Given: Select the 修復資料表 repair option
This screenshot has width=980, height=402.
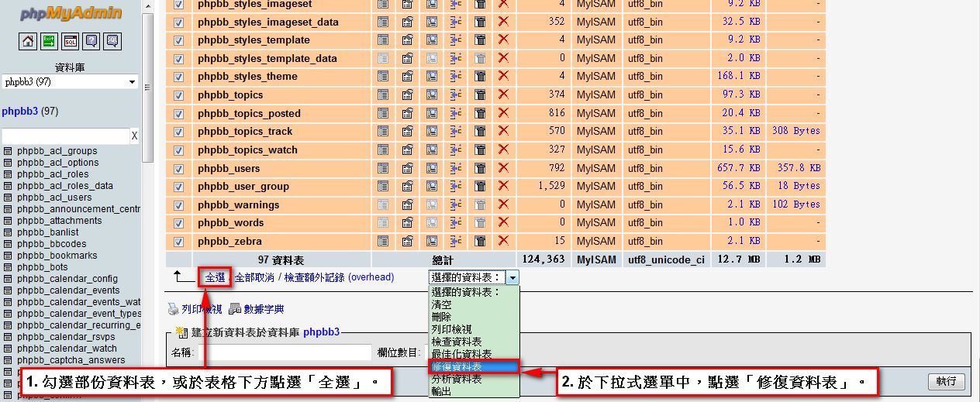Looking at the screenshot, I should coord(473,366).
